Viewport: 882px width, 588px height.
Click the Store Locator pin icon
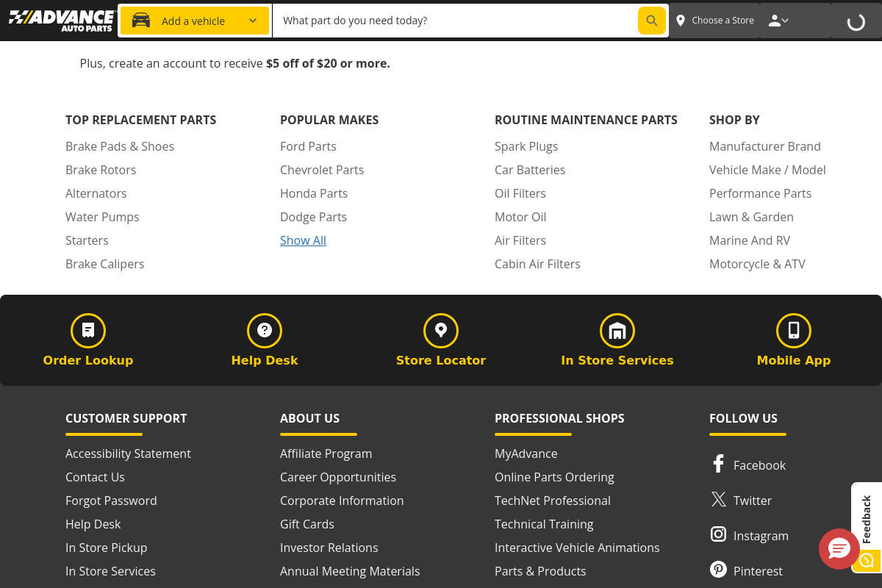tap(441, 331)
